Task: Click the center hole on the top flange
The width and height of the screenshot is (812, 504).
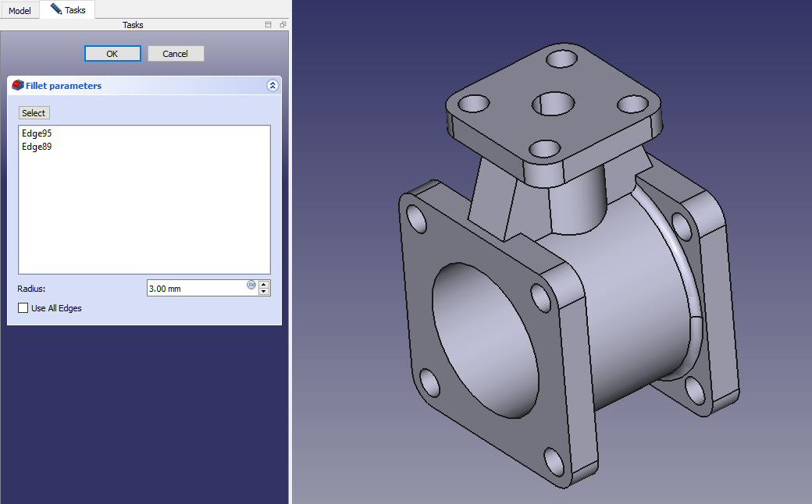Action: (x=554, y=103)
